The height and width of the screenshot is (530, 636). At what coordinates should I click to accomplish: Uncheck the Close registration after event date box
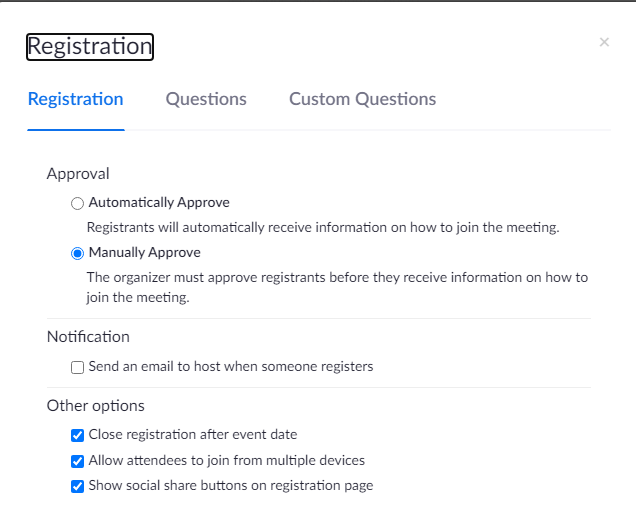(x=77, y=435)
